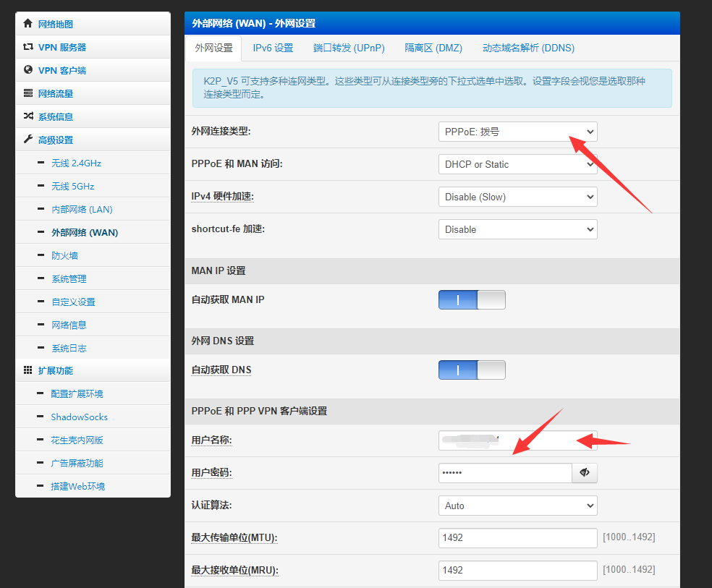712x588 pixels.
Task: Toggle the 自动获取 MAN IP switch
Action: 472,299
